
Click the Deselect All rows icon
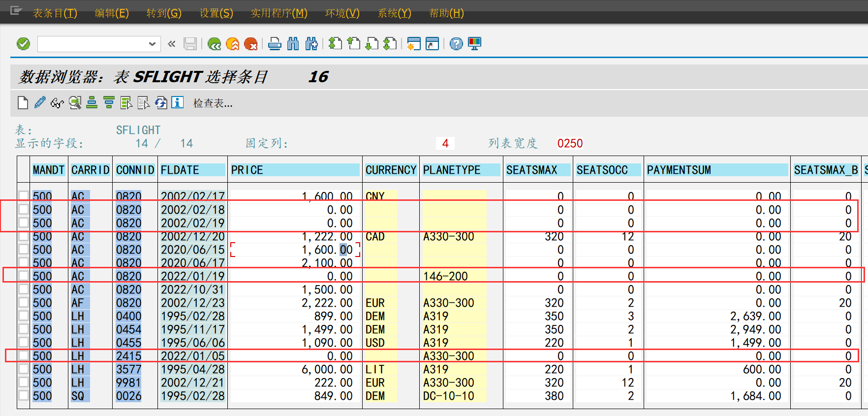pyautogui.click(x=144, y=102)
